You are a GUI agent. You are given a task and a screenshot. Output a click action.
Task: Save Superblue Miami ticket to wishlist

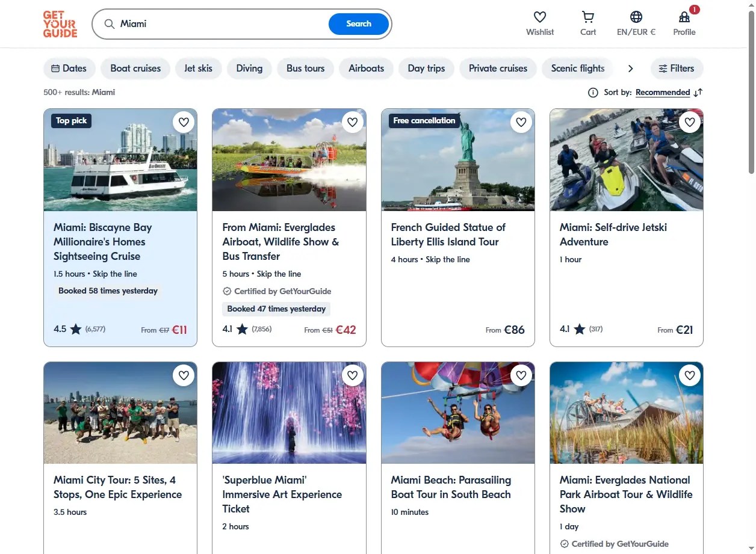click(352, 375)
